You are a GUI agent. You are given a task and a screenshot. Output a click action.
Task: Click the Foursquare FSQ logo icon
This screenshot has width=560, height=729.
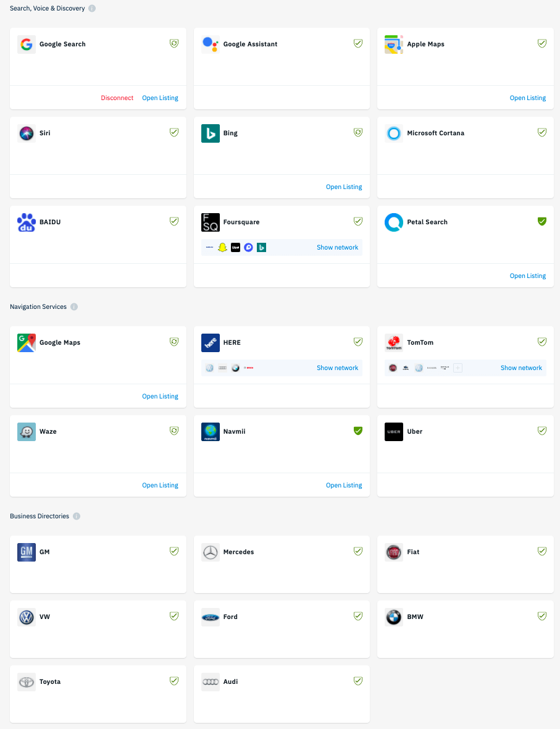click(211, 222)
